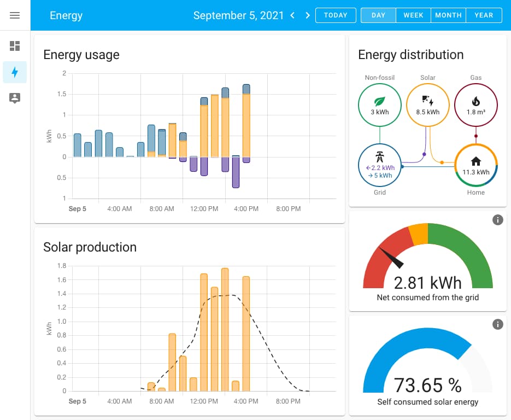Switch to WEEK period view
The image size is (511, 420).
point(413,15)
